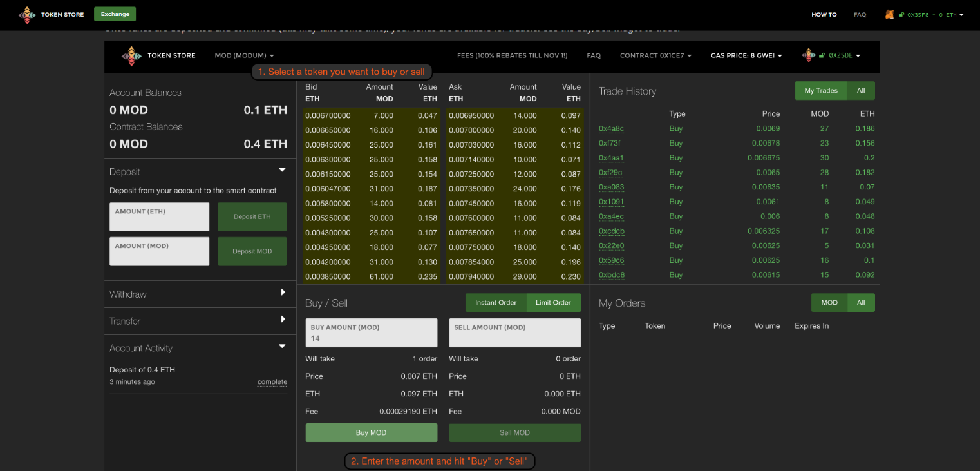Open the Gas Price 8 GWEI dropdown
The height and width of the screenshot is (471, 980).
point(746,56)
